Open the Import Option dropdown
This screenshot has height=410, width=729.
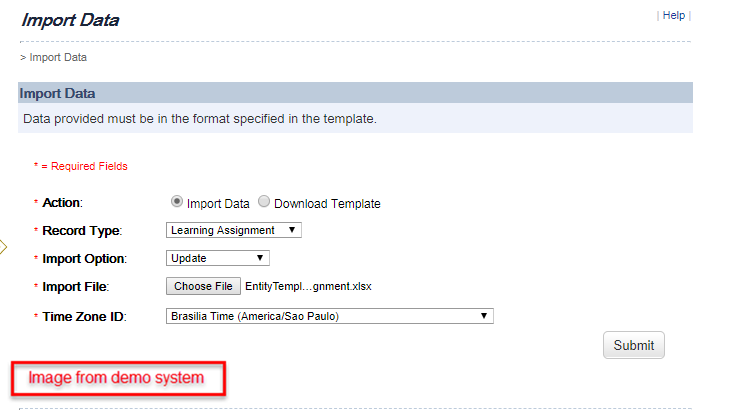(218, 258)
